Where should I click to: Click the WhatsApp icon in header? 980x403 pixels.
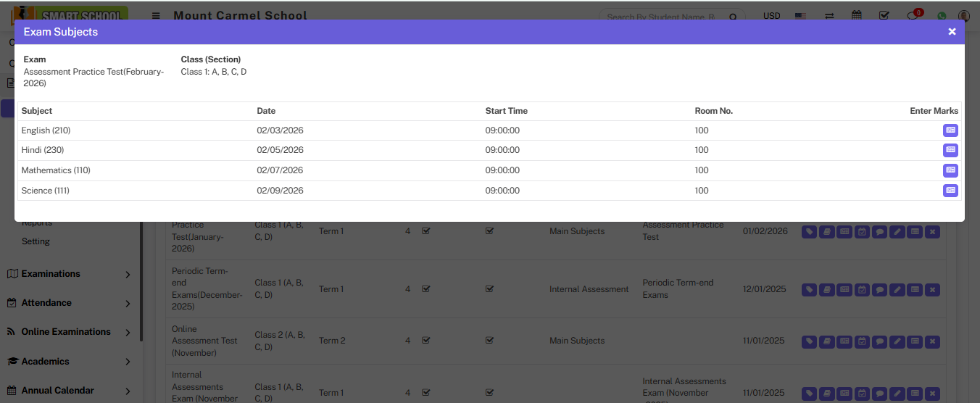coord(942,16)
